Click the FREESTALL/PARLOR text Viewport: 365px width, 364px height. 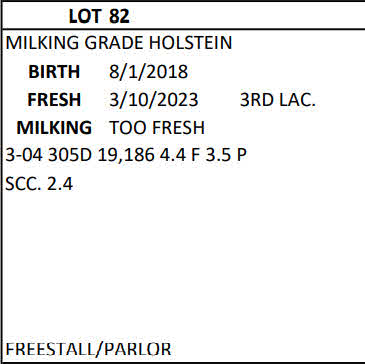coord(88,349)
